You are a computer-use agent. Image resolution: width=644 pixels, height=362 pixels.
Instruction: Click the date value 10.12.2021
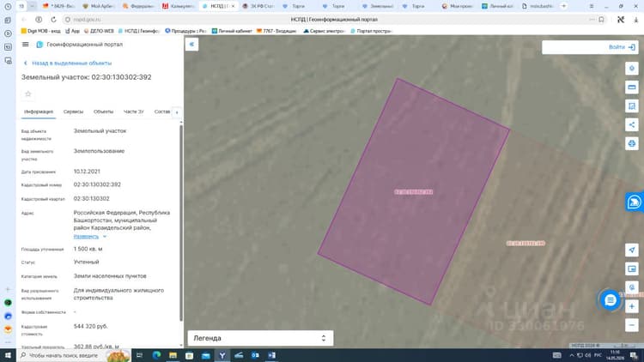87,172
